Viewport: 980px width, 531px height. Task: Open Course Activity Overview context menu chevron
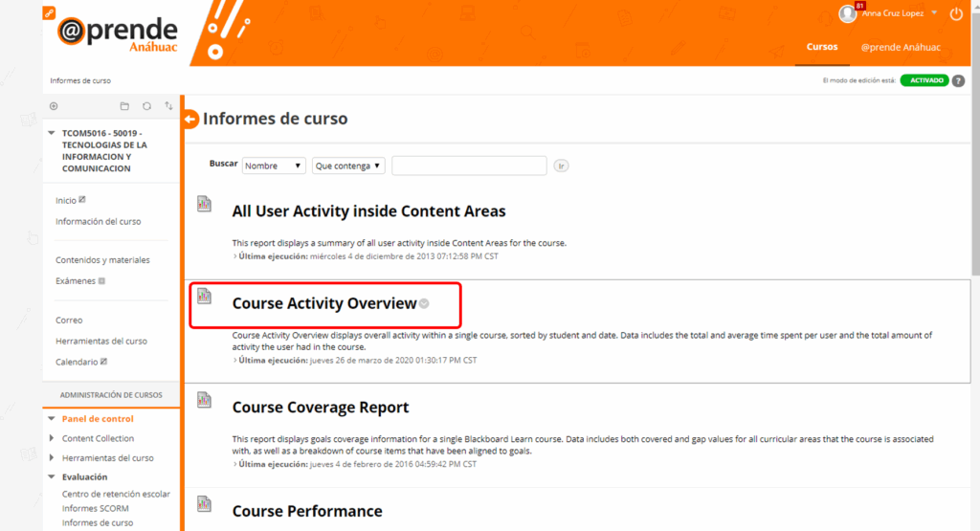(424, 304)
